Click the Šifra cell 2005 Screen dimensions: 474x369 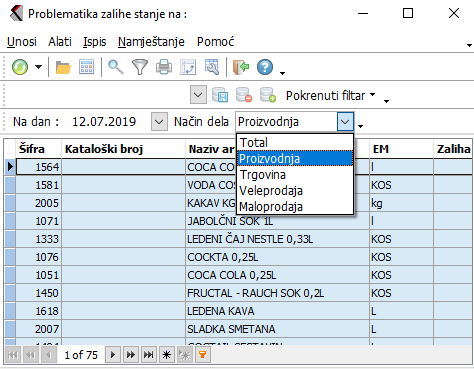(x=39, y=203)
